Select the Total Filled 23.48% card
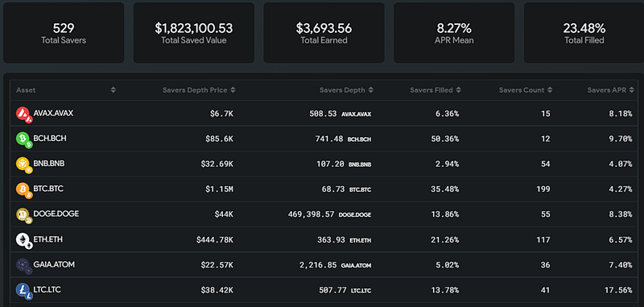This screenshot has width=644, height=307. coord(584,33)
